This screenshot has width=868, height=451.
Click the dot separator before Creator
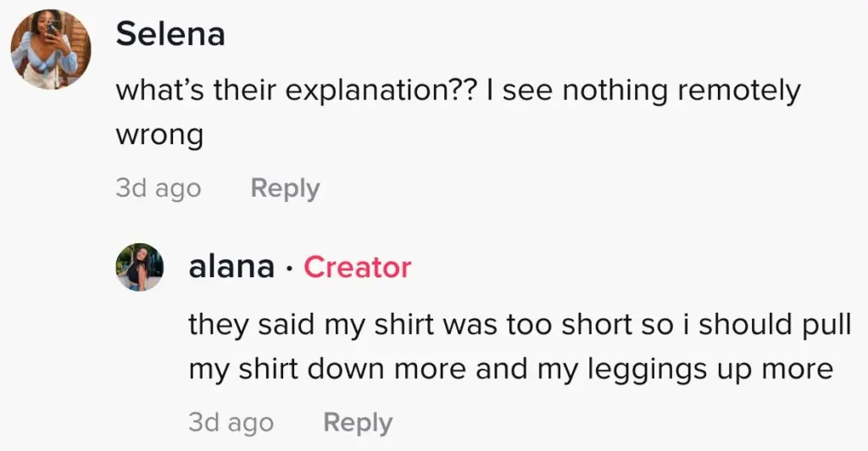click(x=289, y=269)
